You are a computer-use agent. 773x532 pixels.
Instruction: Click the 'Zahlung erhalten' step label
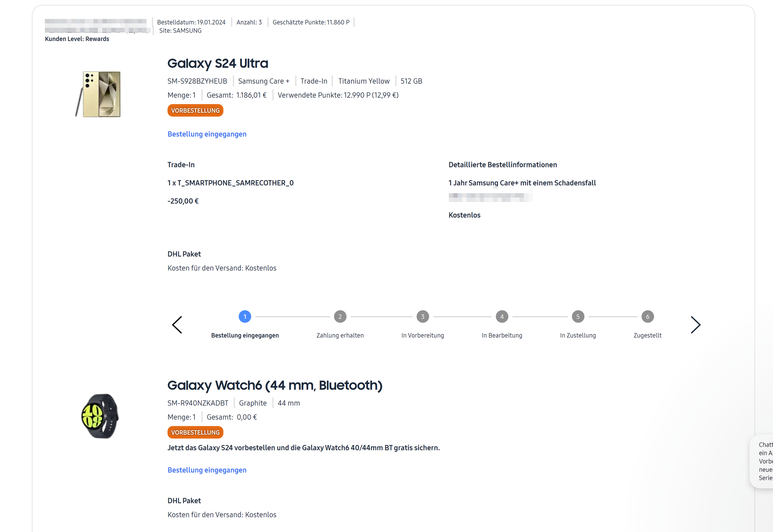340,335
